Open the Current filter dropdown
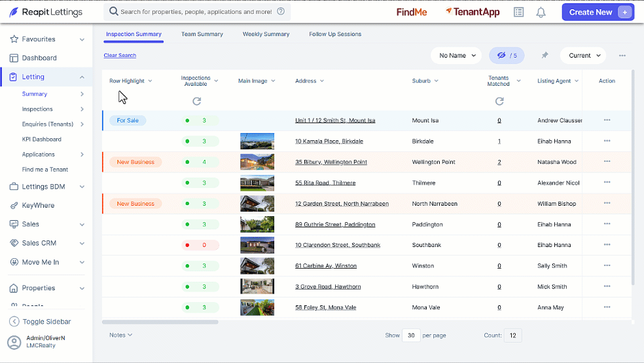 tap(583, 56)
